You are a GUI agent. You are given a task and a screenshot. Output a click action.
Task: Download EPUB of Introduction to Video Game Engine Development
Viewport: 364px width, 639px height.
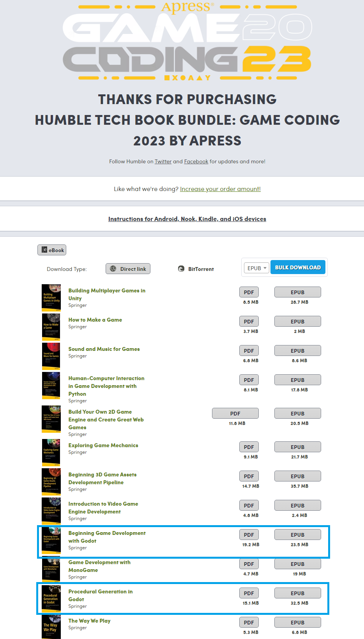click(x=297, y=505)
